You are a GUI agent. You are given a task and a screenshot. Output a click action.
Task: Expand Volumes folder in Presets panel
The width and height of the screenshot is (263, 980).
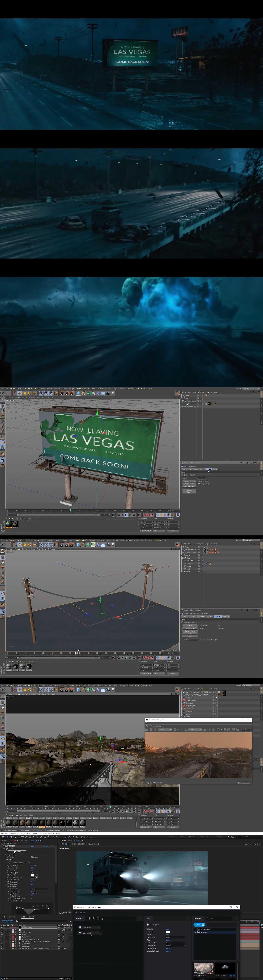point(195,932)
